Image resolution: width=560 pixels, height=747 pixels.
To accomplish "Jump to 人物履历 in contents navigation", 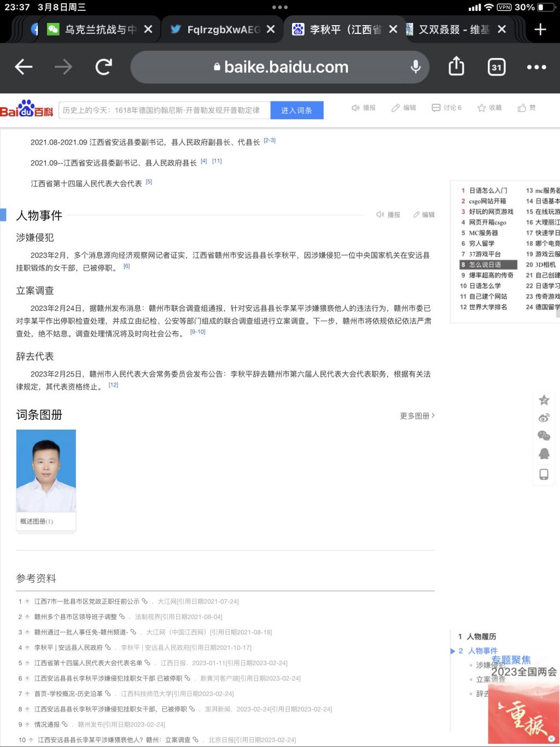I will [481, 636].
